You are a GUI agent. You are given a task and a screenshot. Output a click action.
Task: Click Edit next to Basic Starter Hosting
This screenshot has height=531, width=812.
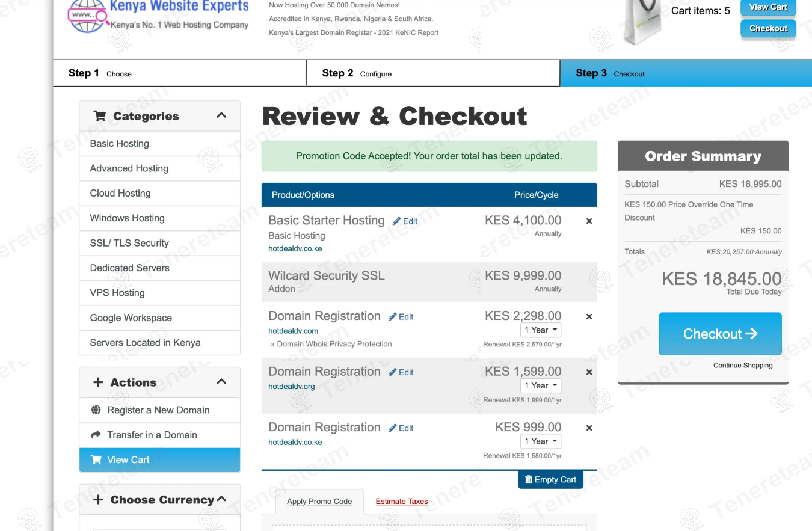tap(405, 221)
